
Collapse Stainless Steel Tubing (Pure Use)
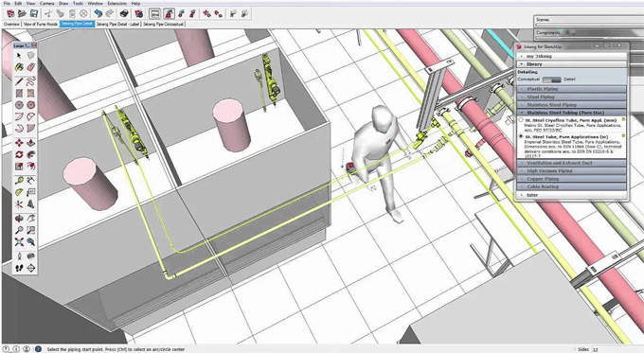572,113
